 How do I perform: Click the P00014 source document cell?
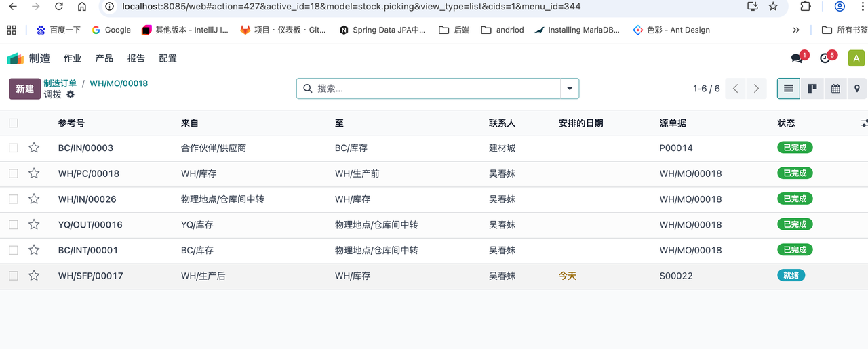pos(676,148)
